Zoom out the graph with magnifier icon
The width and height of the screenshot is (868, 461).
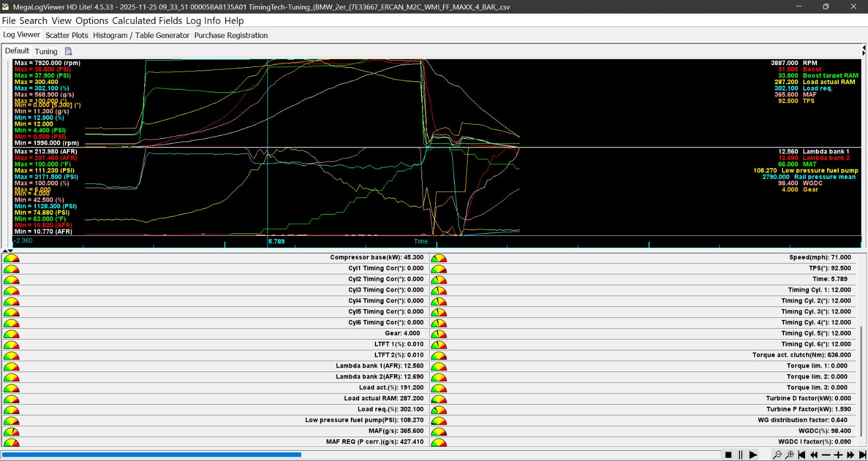click(x=777, y=455)
